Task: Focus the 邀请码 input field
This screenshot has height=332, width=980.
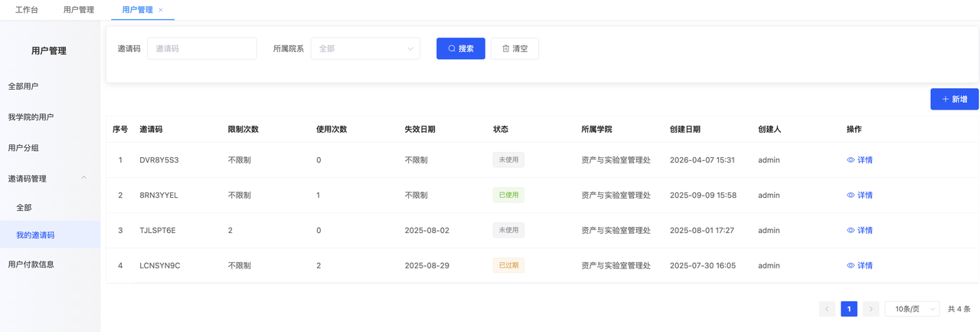Action: click(201, 48)
